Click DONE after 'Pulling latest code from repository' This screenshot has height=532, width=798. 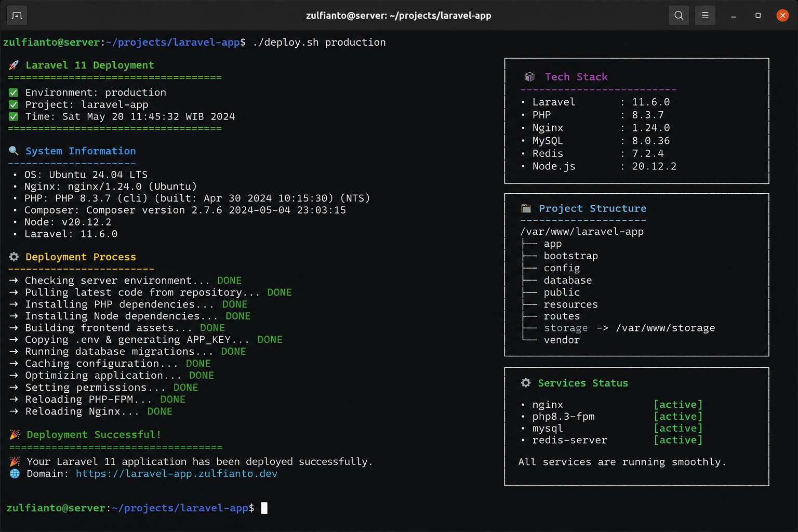pyautogui.click(x=280, y=292)
